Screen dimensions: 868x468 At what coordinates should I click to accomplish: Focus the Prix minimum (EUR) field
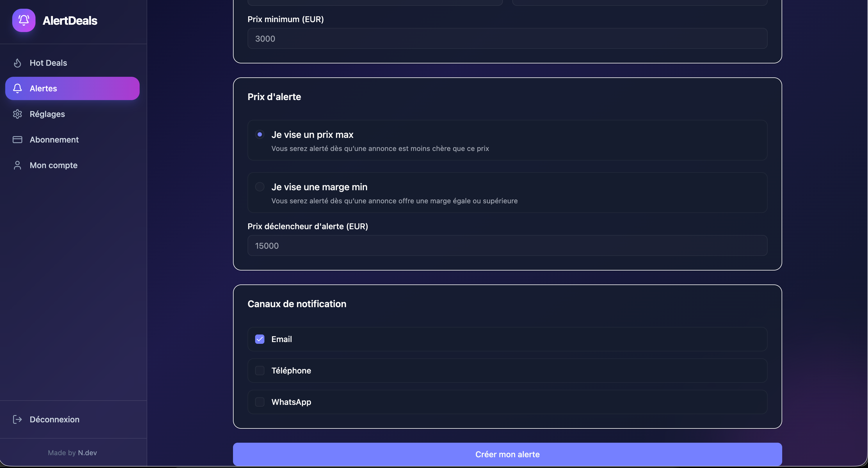pyautogui.click(x=507, y=38)
